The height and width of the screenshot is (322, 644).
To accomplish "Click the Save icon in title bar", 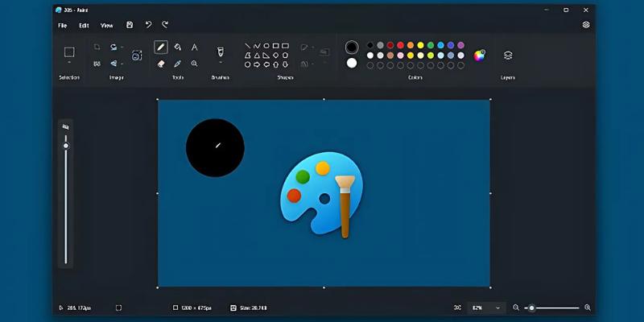I will 130,25.
